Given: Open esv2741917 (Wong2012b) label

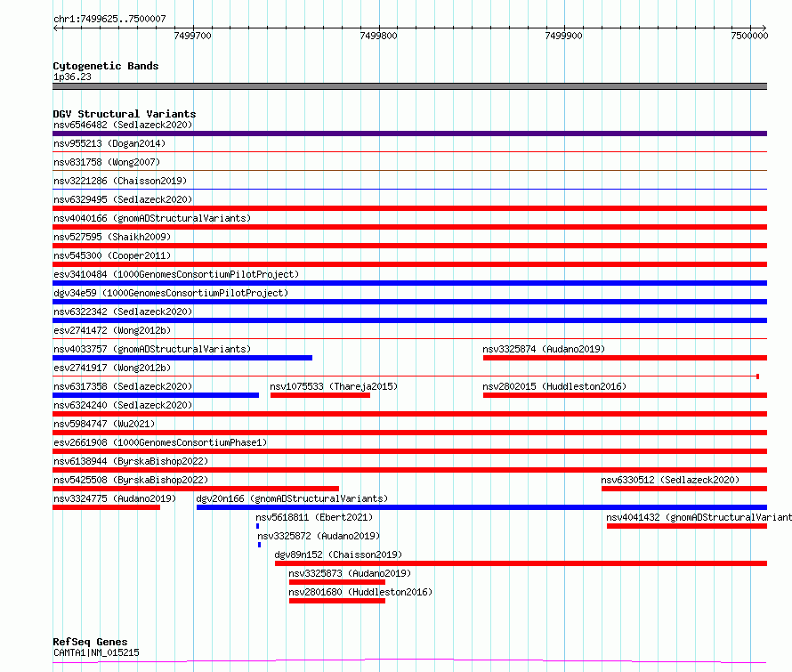Looking at the screenshot, I should 112,368.
